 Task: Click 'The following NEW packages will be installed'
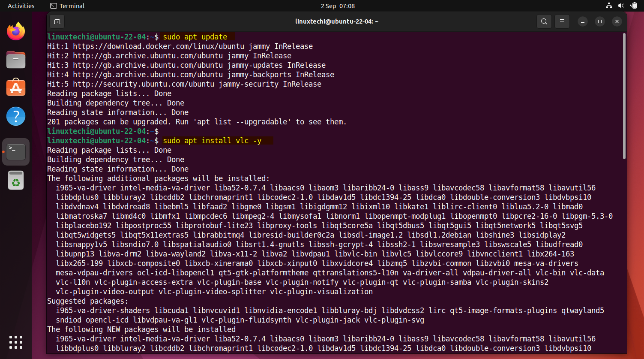141,329
